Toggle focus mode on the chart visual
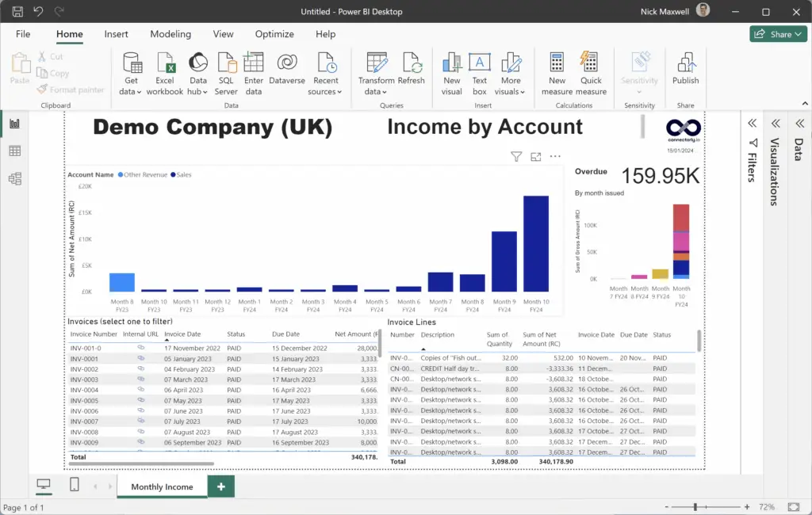The height and width of the screenshot is (515, 812). (536, 157)
